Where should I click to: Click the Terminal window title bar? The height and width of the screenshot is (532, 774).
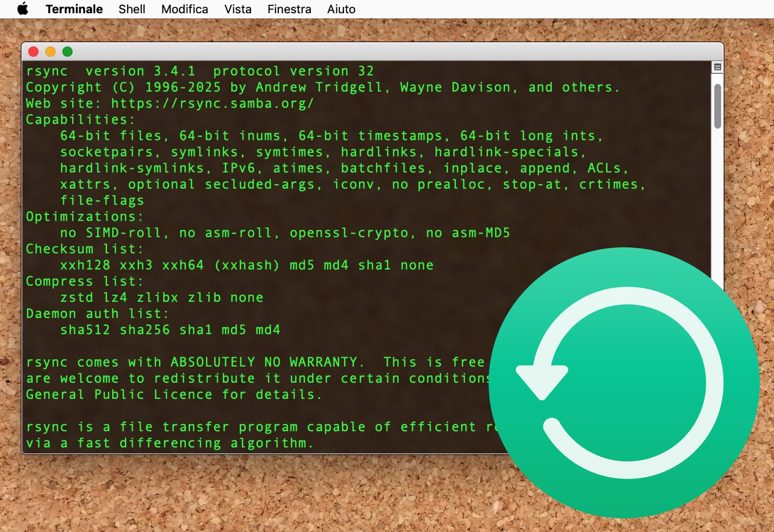click(367, 52)
